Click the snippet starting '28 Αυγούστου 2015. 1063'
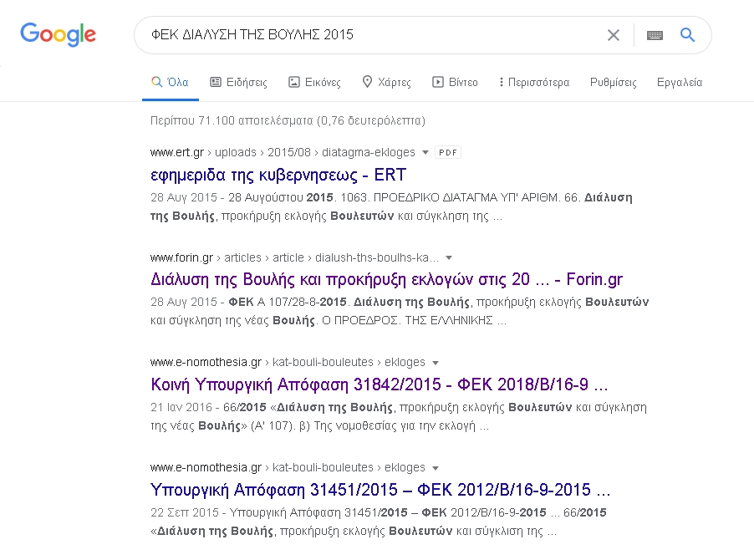The width and height of the screenshot is (754, 560). tap(391, 206)
